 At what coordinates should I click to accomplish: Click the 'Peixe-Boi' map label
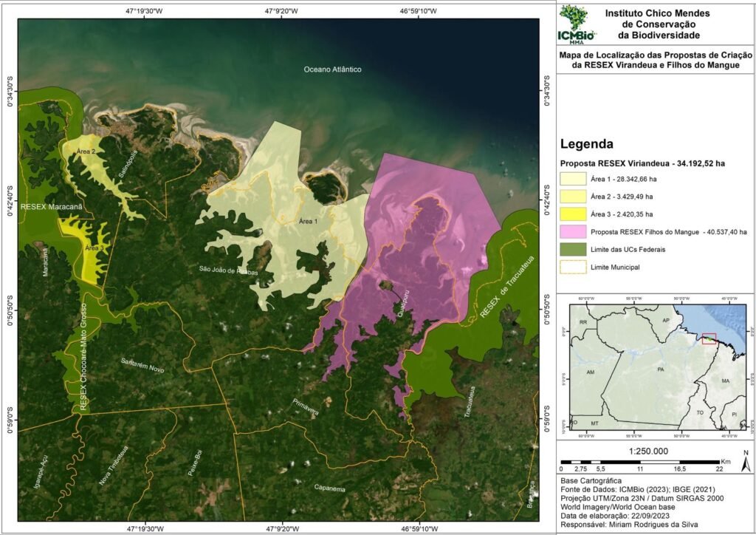(x=195, y=463)
